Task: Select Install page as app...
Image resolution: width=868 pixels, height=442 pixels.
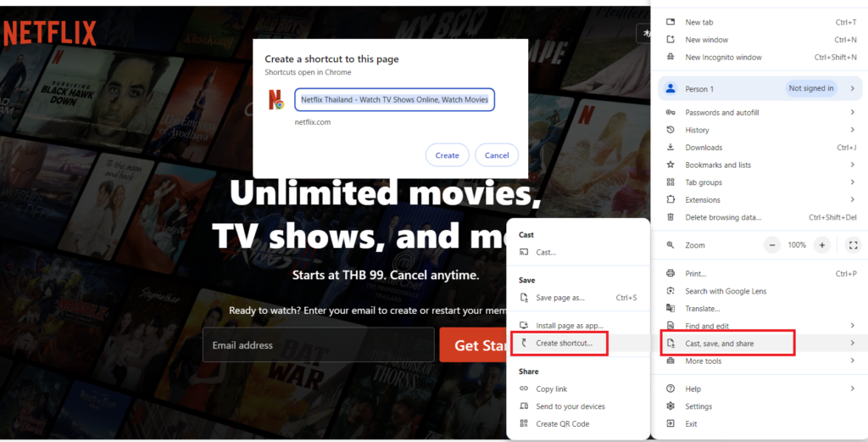Action: click(578, 326)
